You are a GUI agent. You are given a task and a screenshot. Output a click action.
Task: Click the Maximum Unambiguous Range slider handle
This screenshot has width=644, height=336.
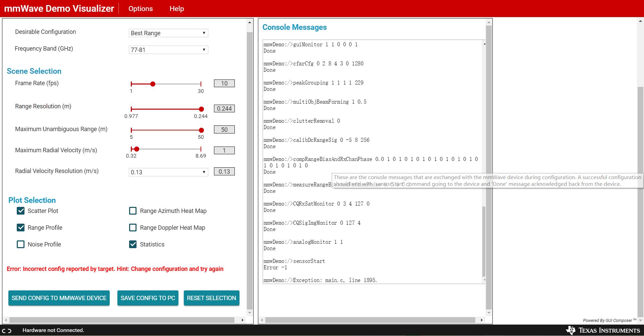click(x=201, y=130)
